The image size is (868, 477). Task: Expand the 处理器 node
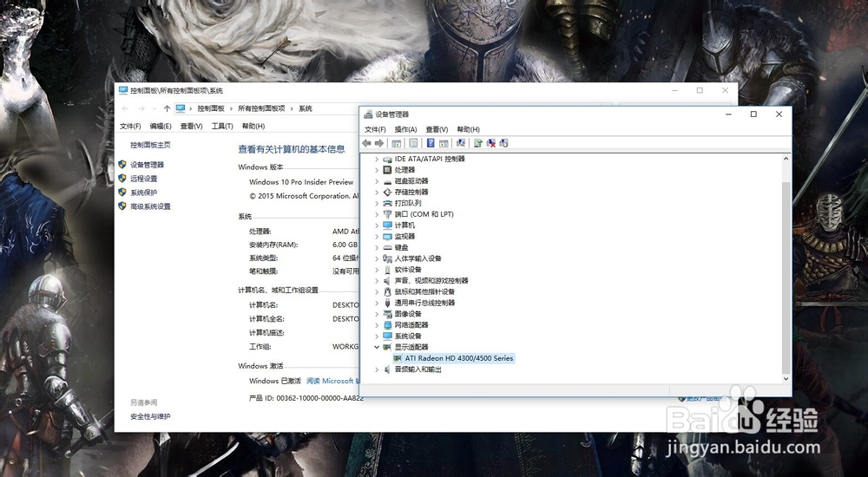pos(377,170)
